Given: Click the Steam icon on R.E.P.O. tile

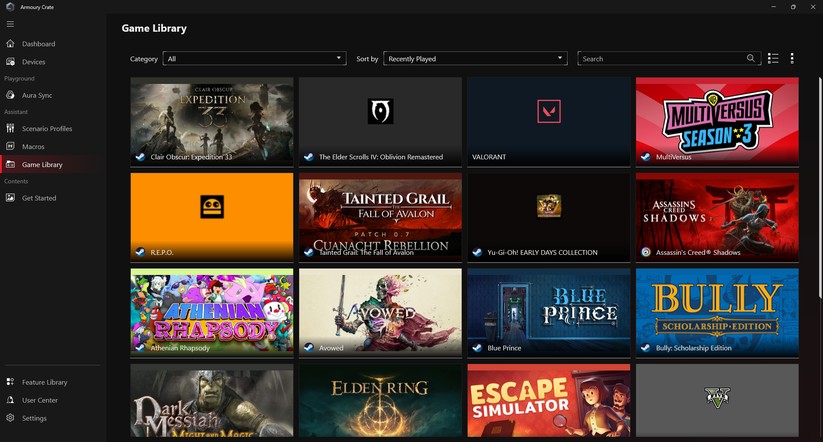Looking at the screenshot, I should [x=141, y=252].
